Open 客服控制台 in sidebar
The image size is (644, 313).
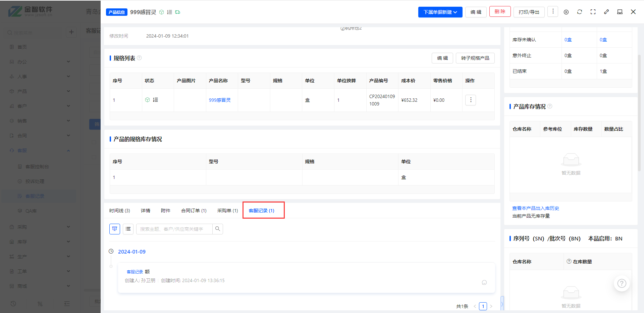[37, 167]
